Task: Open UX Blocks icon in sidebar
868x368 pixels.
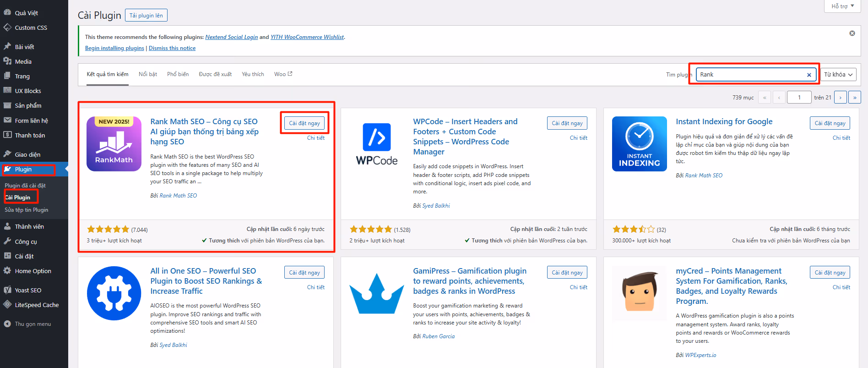Action: pos(7,91)
